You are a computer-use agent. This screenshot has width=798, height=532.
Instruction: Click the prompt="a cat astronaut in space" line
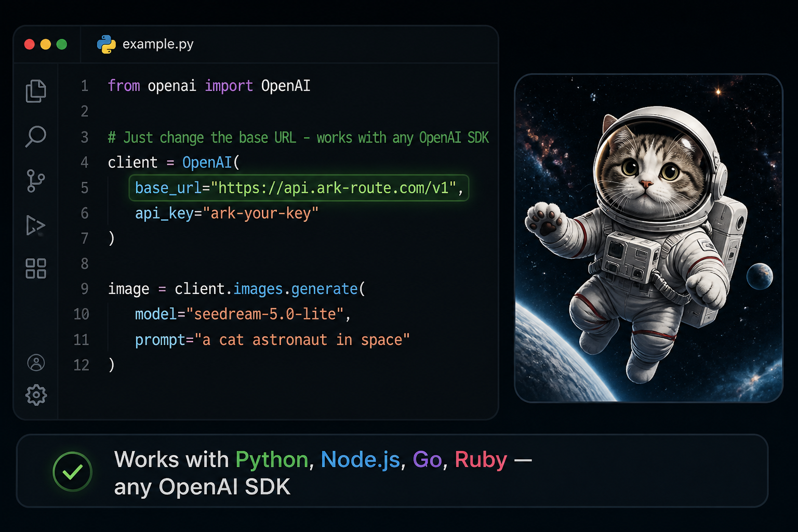[x=272, y=340]
